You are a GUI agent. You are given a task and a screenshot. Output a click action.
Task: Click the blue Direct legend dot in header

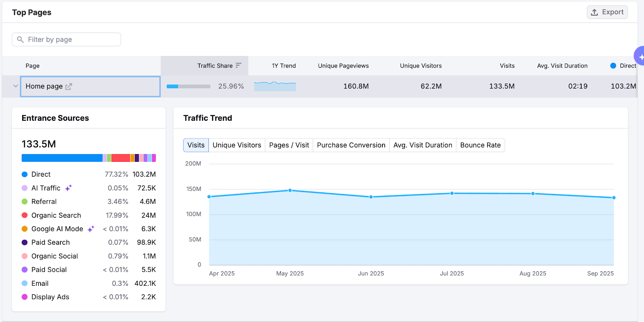click(613, 66)
